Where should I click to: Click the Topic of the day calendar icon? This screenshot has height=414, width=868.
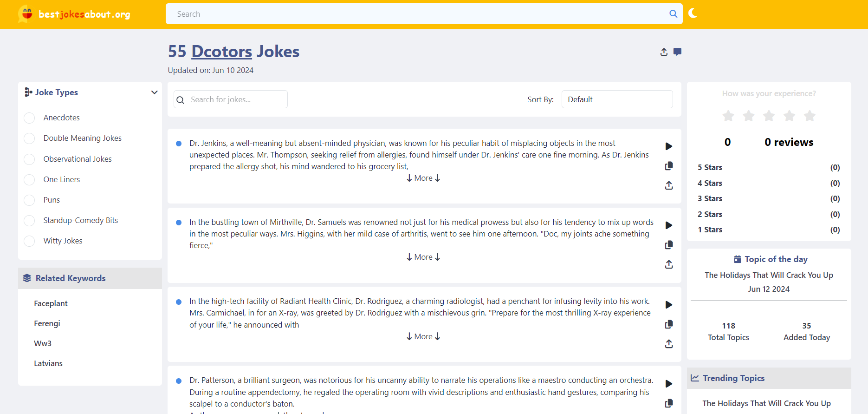click(738, 259)
